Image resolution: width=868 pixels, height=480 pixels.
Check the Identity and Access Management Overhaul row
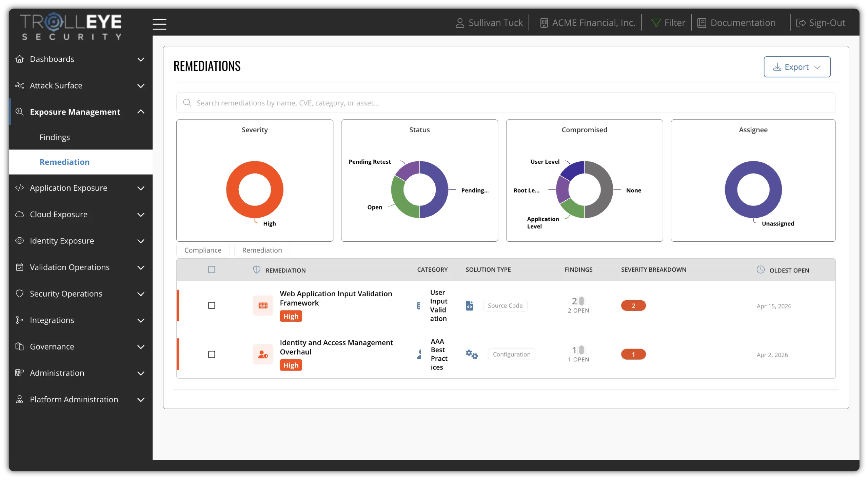click(212, 355)
